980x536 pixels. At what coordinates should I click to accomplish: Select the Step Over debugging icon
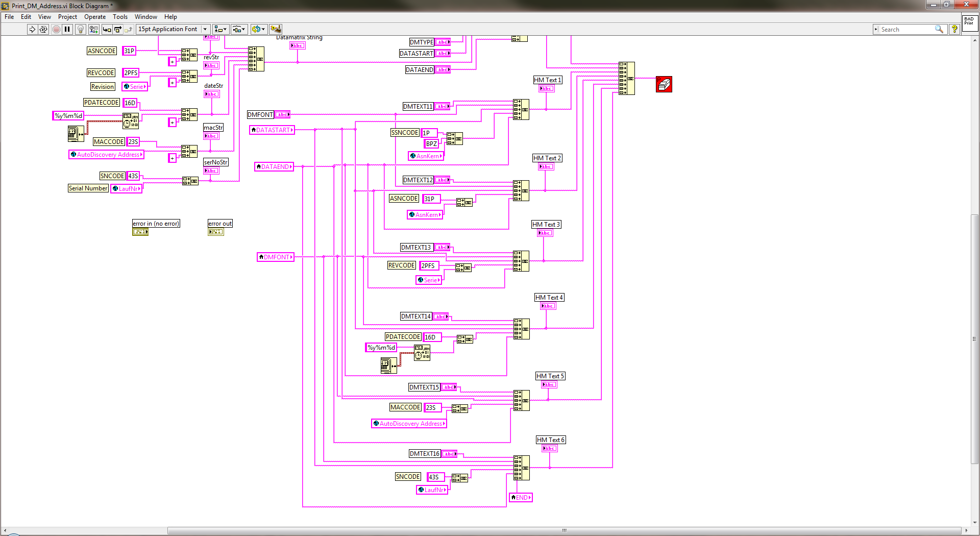click(x=117, y=29)
